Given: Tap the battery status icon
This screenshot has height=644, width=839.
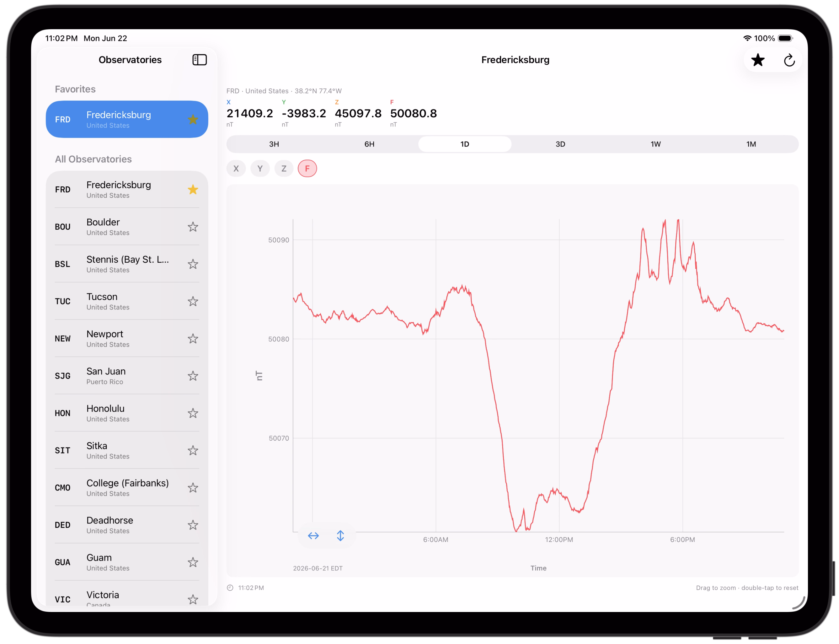Looking at the screenshot, I should pyautogui.click(x=785, y=38).
